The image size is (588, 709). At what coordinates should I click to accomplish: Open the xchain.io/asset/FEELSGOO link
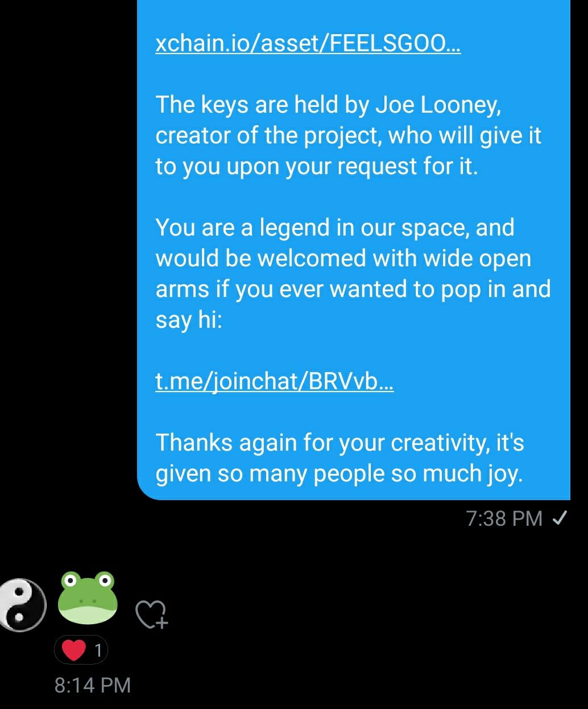coord(308,44)
